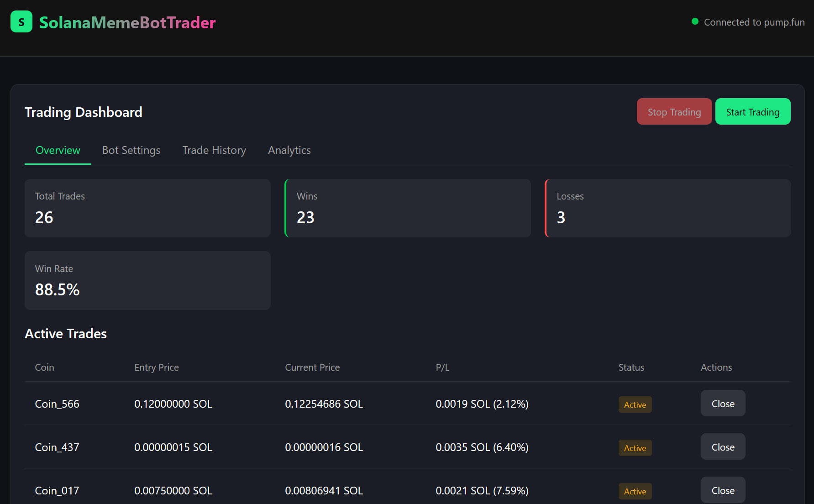Click the Connected to pump.fun status text
Image resolution: width=814 pixels, height=504 pixels.
click(754, 22)
